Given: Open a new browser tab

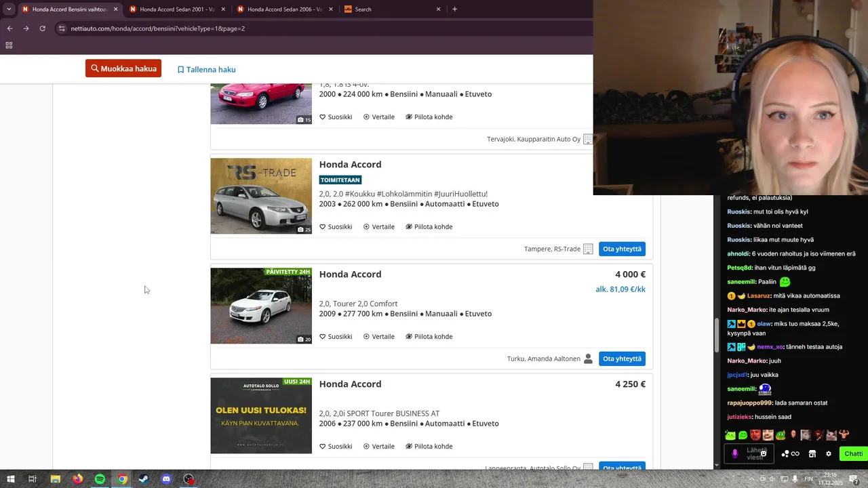Looking at the screenshot, I should point(454,9).
